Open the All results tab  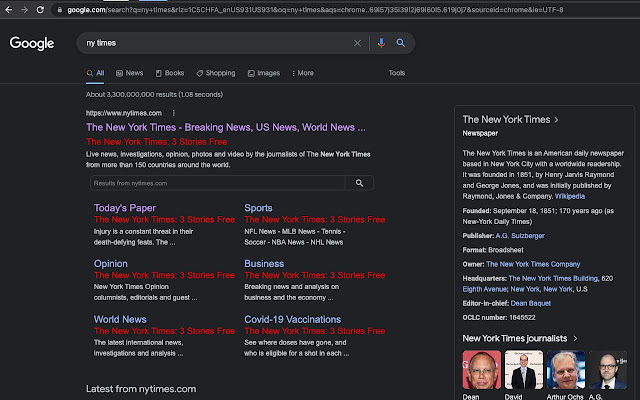95,73
